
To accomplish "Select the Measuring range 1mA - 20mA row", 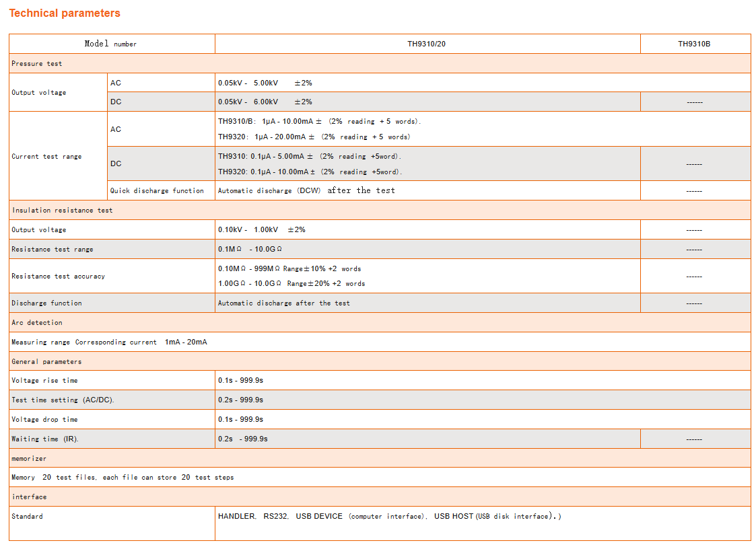I will click(x=109, y=342).
